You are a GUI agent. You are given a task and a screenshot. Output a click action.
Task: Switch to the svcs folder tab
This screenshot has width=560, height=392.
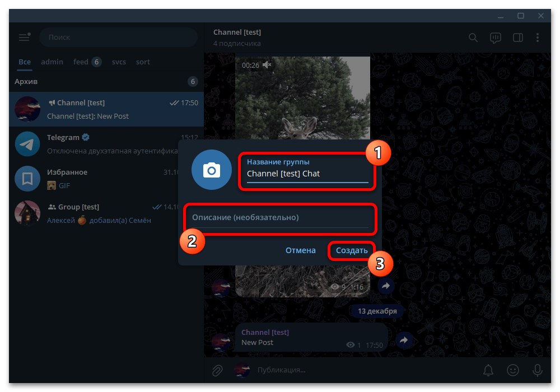pyautogui.click(x=119, y=62)
